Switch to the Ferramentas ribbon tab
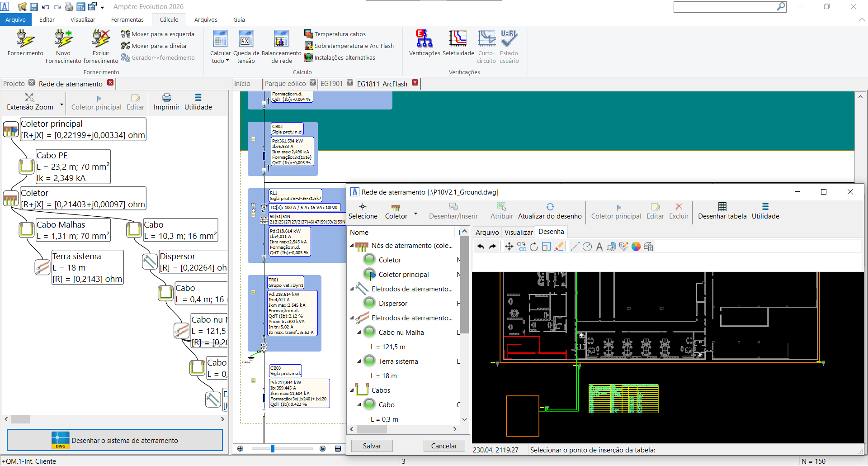868x466 pixels. [127, 19]
